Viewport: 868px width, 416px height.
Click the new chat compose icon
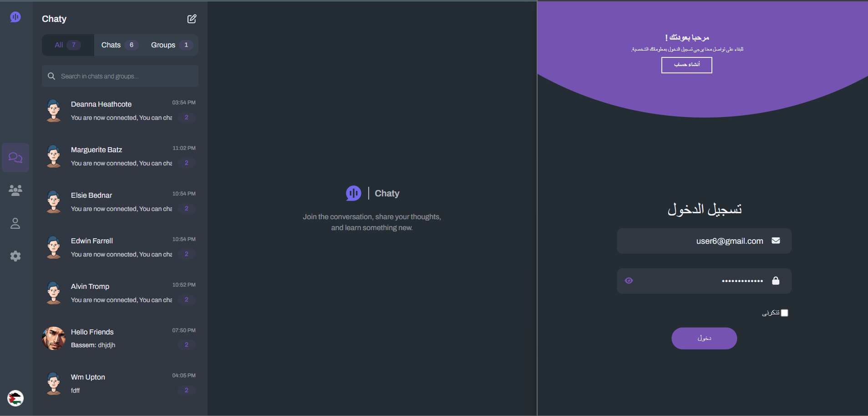(192, 19)
